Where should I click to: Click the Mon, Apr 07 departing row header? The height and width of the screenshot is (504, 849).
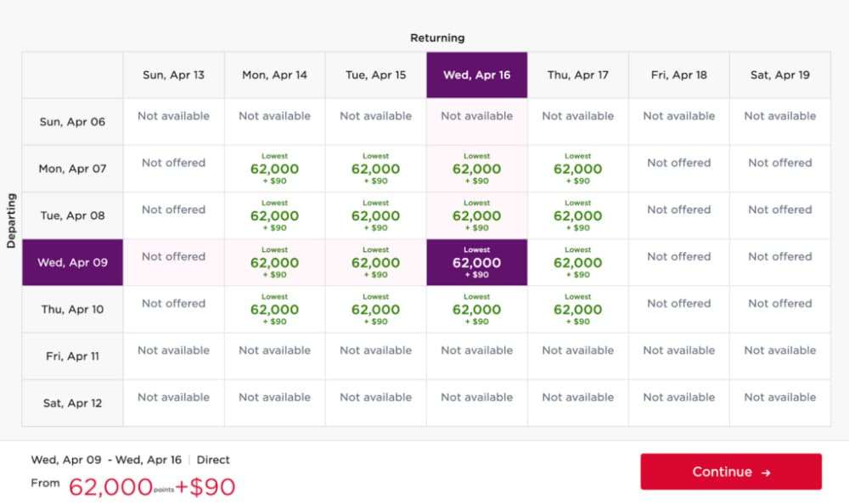coord(73,169)
